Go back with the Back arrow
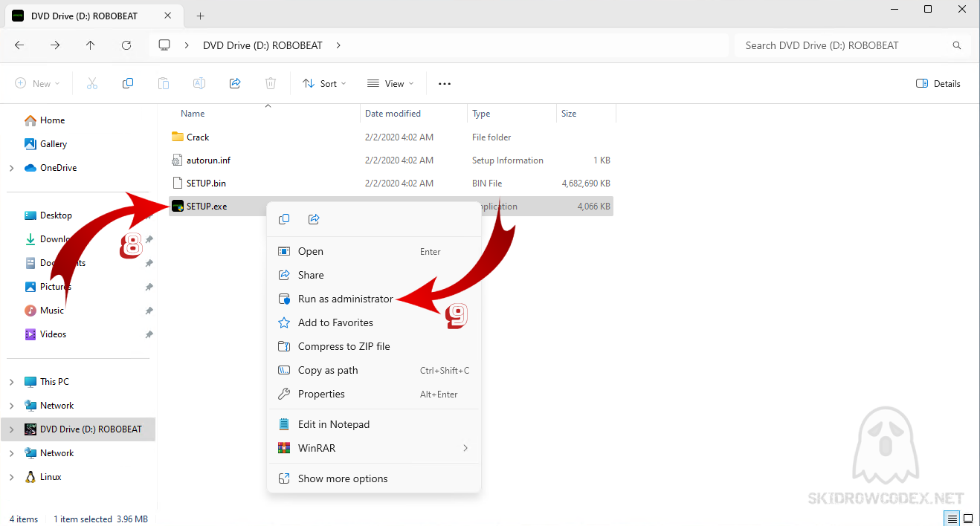 tap(19, 45)
